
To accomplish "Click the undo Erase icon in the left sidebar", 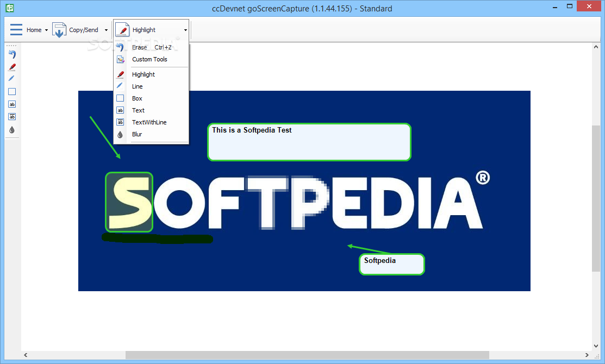I will pyautogui.click(x=12, y=54).
